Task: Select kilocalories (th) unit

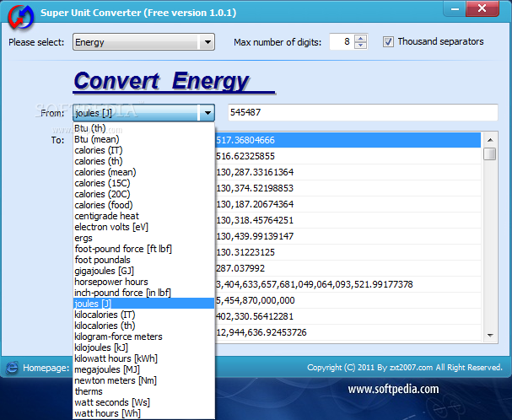Action: pos(143,326)
